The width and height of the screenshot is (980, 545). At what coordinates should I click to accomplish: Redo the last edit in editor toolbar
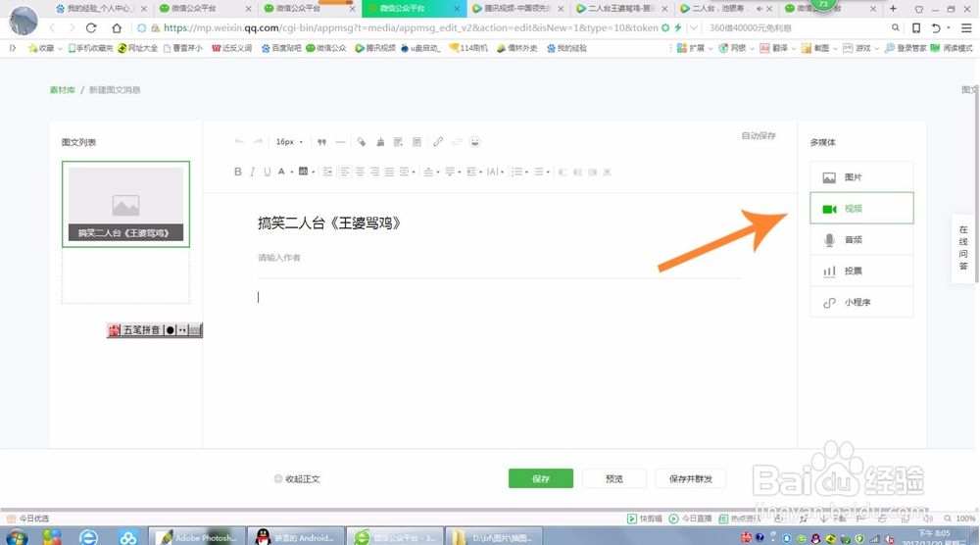(x=258, y=142)
